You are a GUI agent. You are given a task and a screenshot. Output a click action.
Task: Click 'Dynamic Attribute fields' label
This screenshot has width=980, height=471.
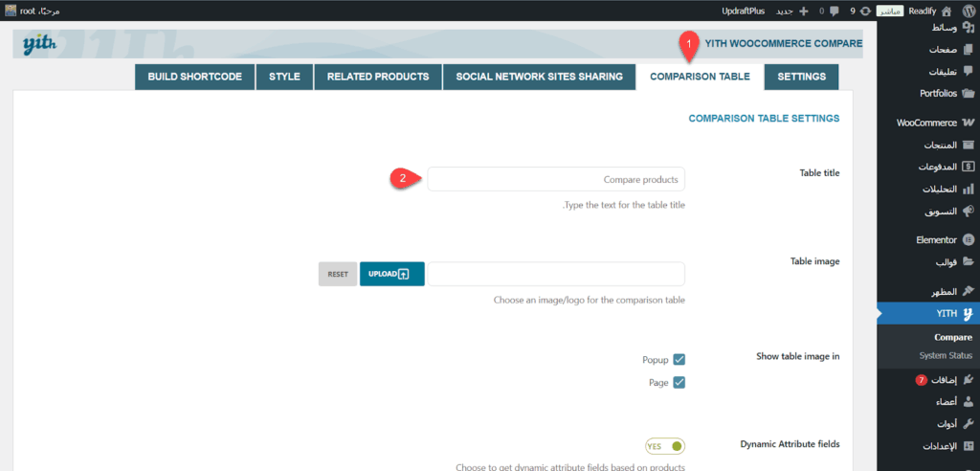790,443
